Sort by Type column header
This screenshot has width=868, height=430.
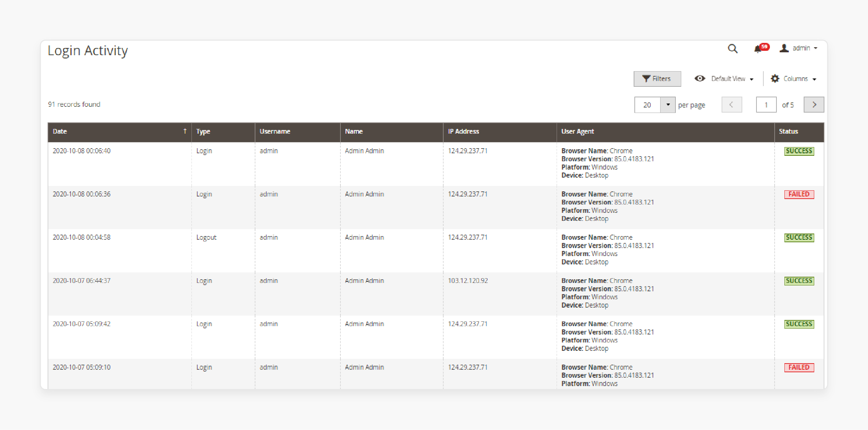223,132
